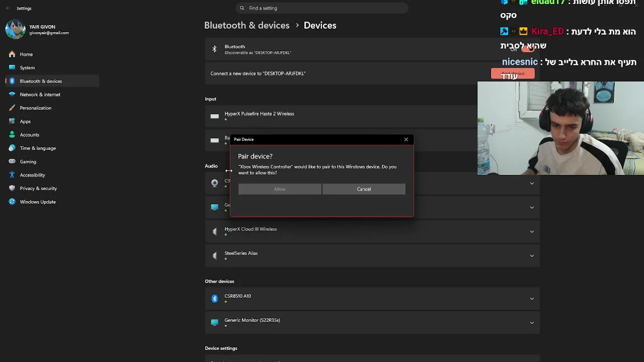Expand the SteelSeries Alias device entry
This screenshot has height=362, width=644.
click(532, 255)
